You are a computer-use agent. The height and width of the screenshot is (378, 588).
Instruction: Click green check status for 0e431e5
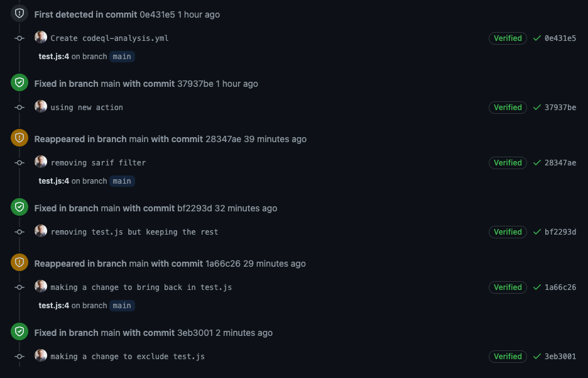(x=537, y=38)
